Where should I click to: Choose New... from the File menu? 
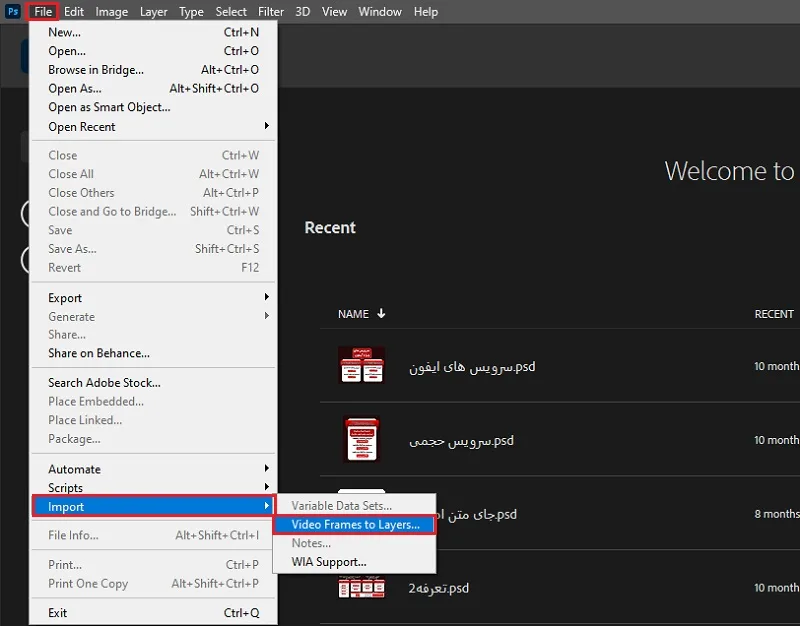tap(154, 32)
